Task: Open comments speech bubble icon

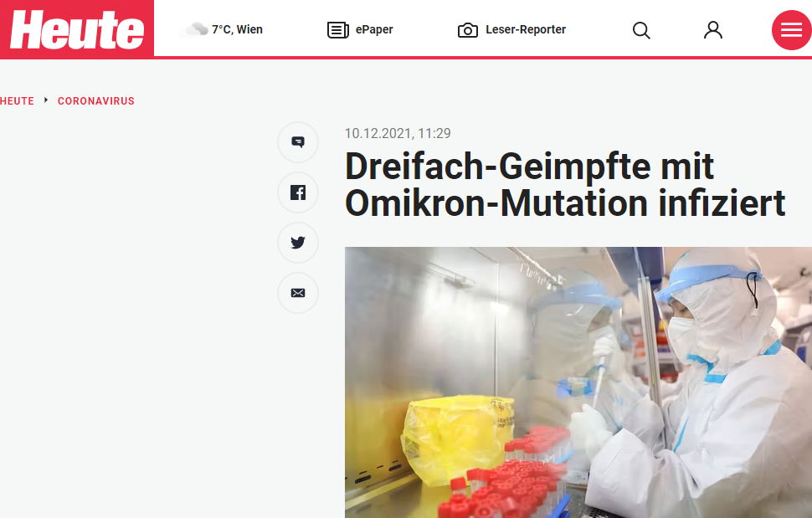Action: (298, 142)
